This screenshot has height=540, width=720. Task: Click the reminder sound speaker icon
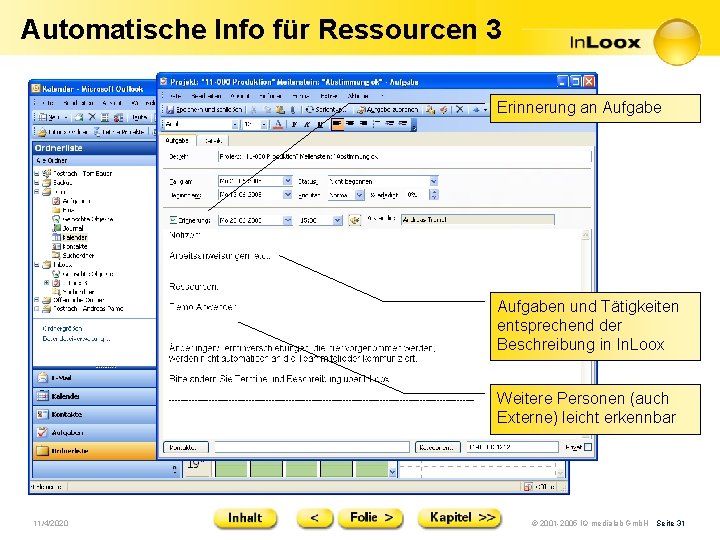(x=354, y=220)
